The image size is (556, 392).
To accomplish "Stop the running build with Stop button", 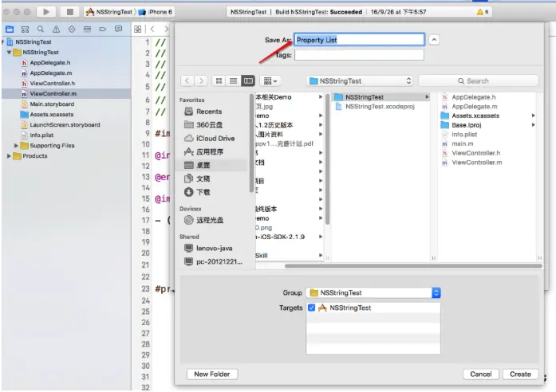I will click(x=70, y=12).
